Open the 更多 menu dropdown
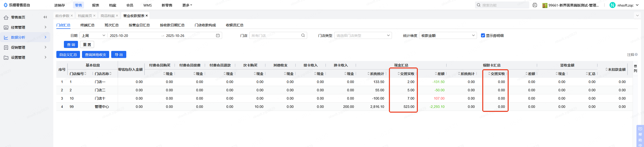Image resolution: width=644 pixels, height=147 pixels. [x=187, y=5]
